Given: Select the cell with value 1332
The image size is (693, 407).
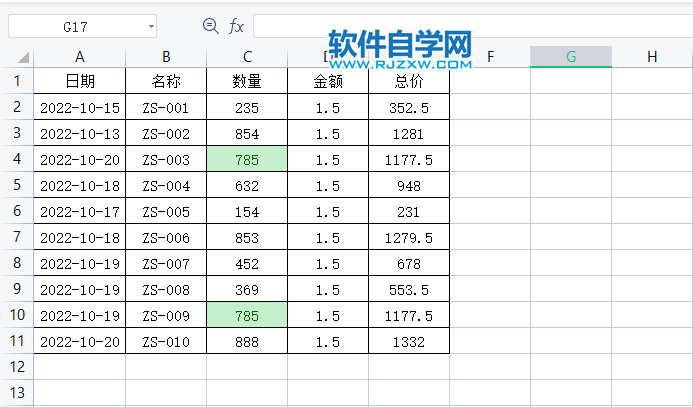Looking at the screenshot, I should pyautogui.click(x=408, y=341).
